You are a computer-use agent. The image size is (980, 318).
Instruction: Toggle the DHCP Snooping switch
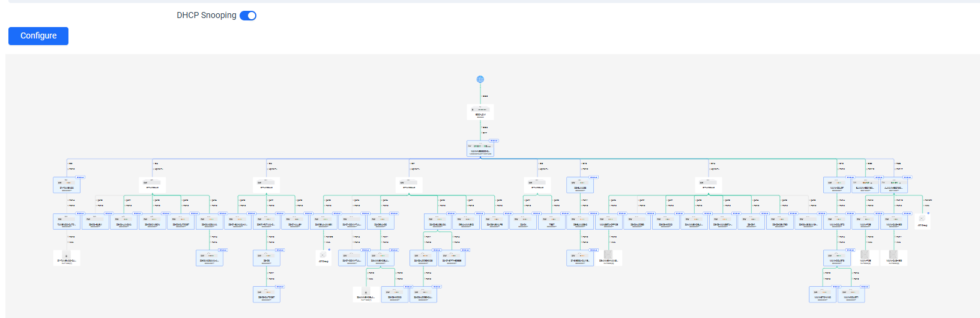(248, 16)
